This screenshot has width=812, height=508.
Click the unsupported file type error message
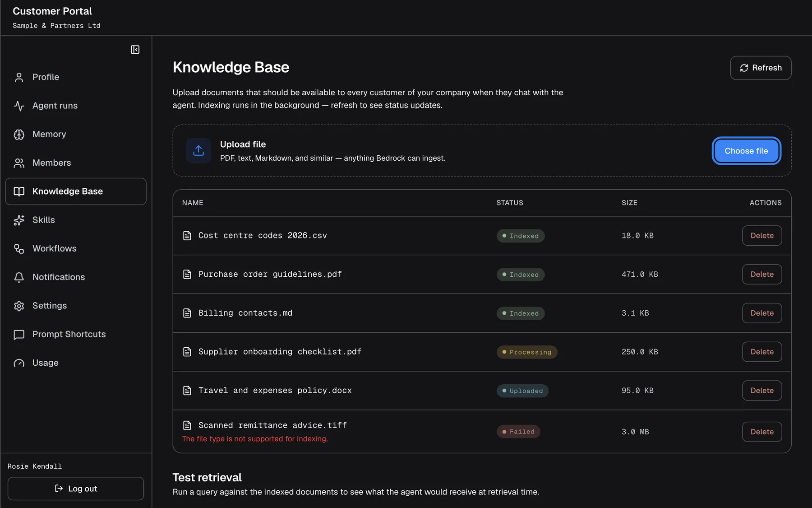click(255, 439)
